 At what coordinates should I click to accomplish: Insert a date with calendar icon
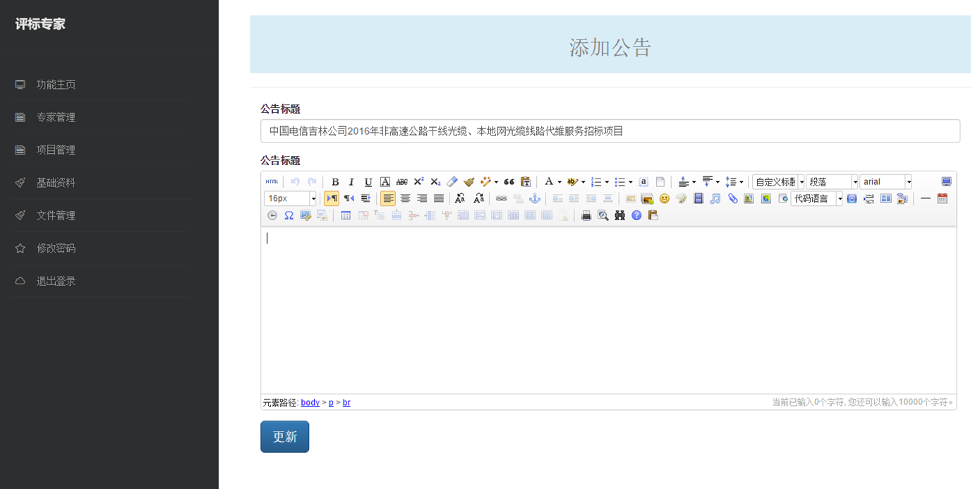click(x=942, y=198)
